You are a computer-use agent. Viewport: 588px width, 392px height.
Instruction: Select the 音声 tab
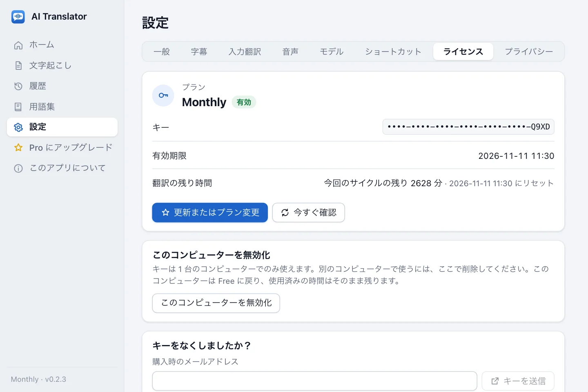point(290,52)
